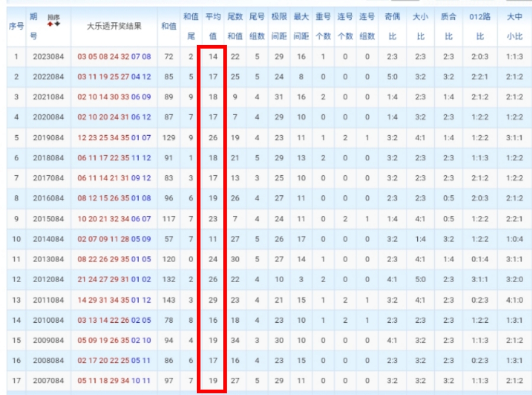This screenshot has width=532, height=395.
Task: Select the 质合比 column header
Action: [x=448, y=26]
